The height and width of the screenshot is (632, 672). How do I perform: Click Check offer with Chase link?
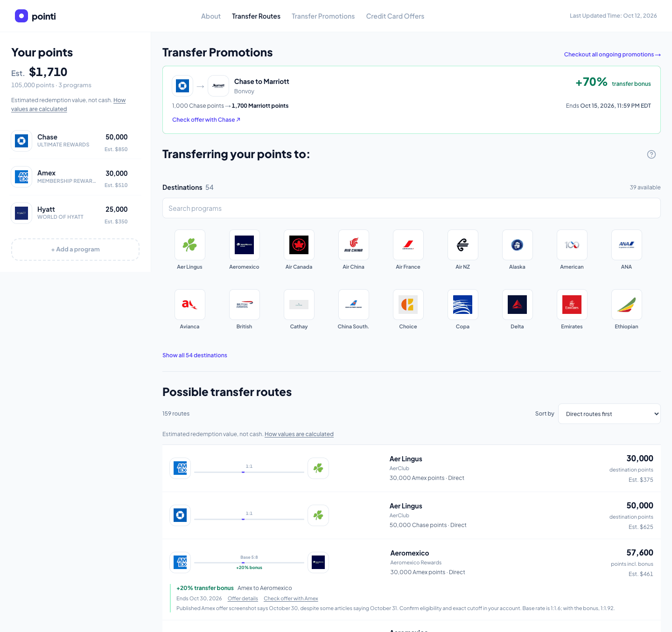206,120
